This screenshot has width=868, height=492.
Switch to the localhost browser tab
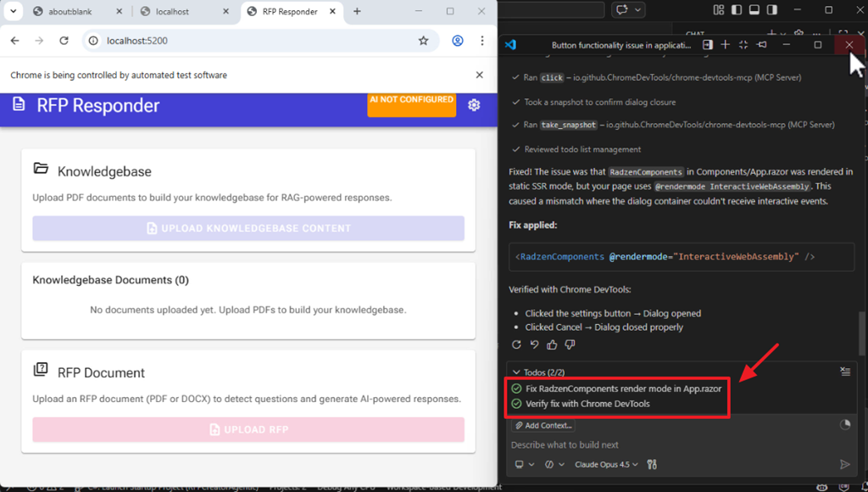[178, 12]
